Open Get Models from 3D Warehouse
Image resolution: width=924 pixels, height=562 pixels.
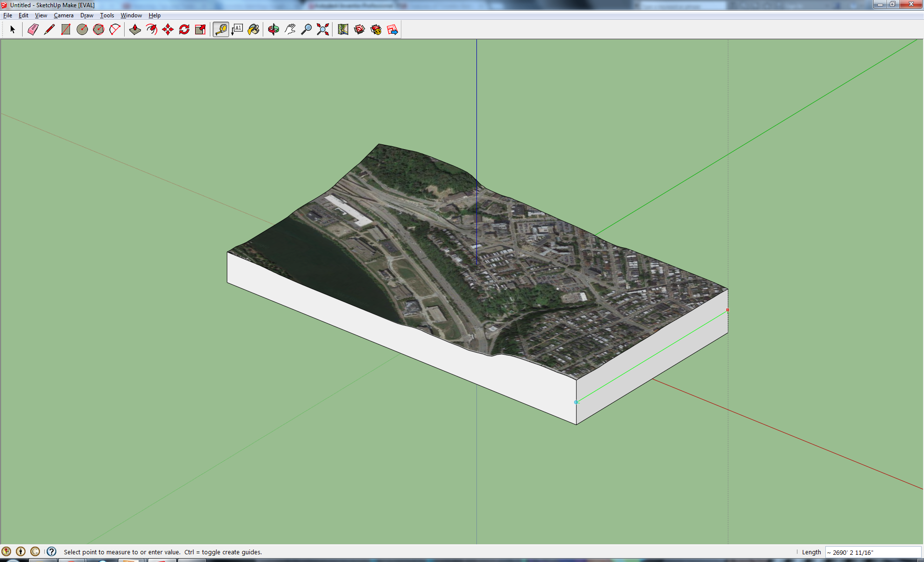(359, 29)
